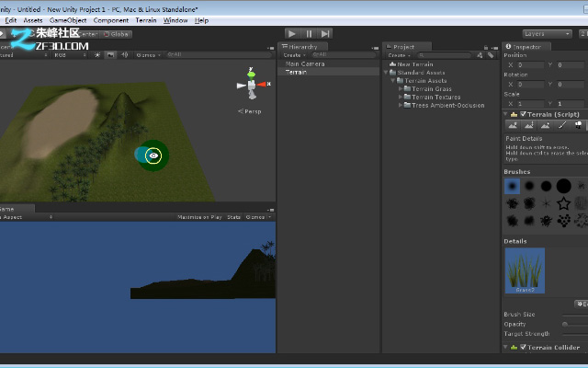This screenshot has width=588, height=368.
Task: Choose the medium hard round brush
Action: [547, 186]
